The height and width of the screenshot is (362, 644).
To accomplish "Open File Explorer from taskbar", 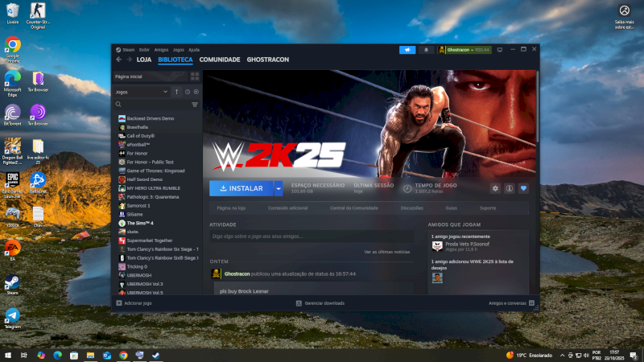I will click(90, 355).
